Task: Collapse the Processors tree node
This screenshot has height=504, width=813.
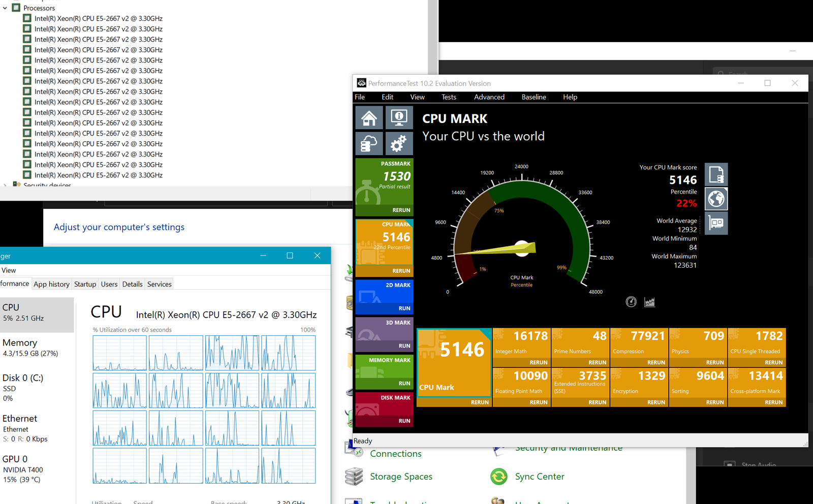Action: point(5,8)
